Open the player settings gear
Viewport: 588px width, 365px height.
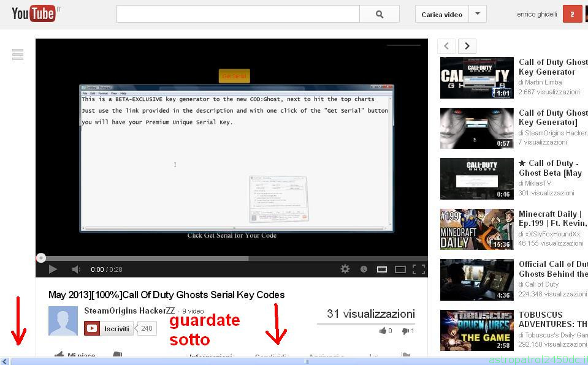pyautogui.click(x=345, y=269)
